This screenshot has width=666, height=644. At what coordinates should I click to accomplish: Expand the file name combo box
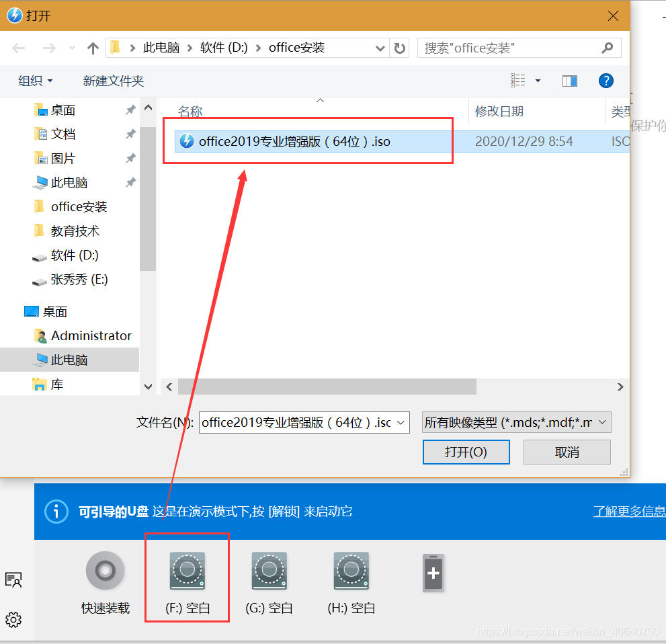tap(401, 423)
